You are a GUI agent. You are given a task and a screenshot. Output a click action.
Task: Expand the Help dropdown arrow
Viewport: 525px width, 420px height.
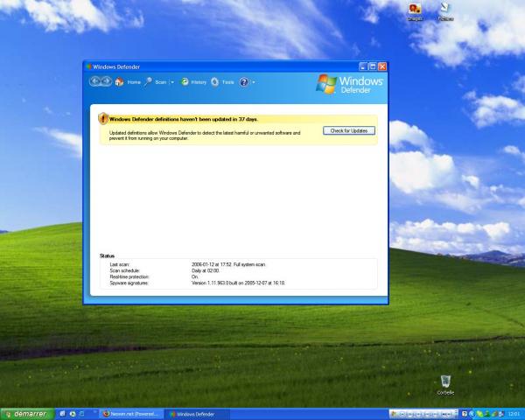point(254,82)
